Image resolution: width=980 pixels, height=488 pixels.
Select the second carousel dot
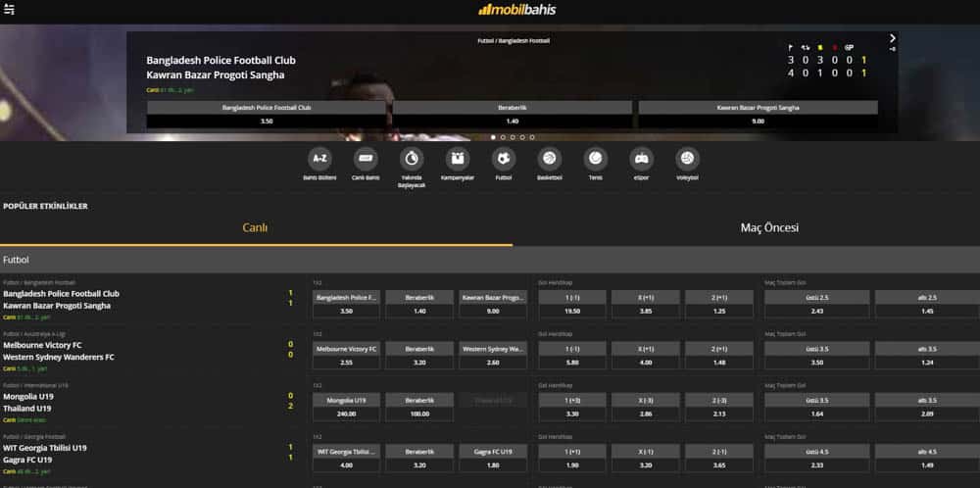pos(503,137)
